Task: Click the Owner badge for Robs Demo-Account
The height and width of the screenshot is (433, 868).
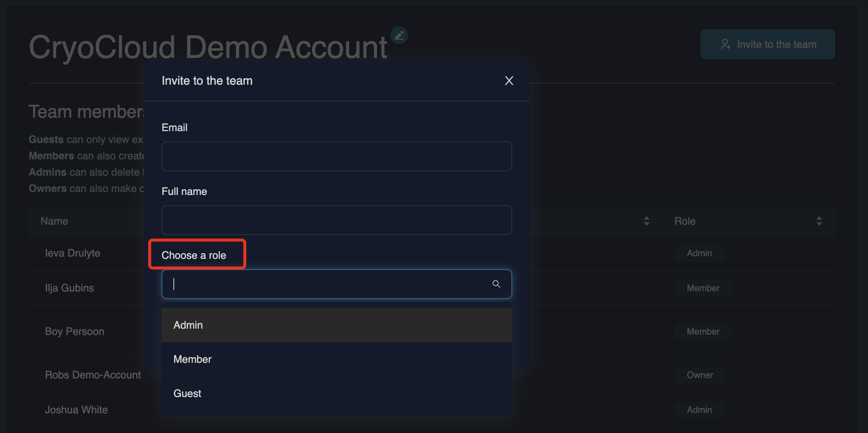Action: (x=699, y=375)
